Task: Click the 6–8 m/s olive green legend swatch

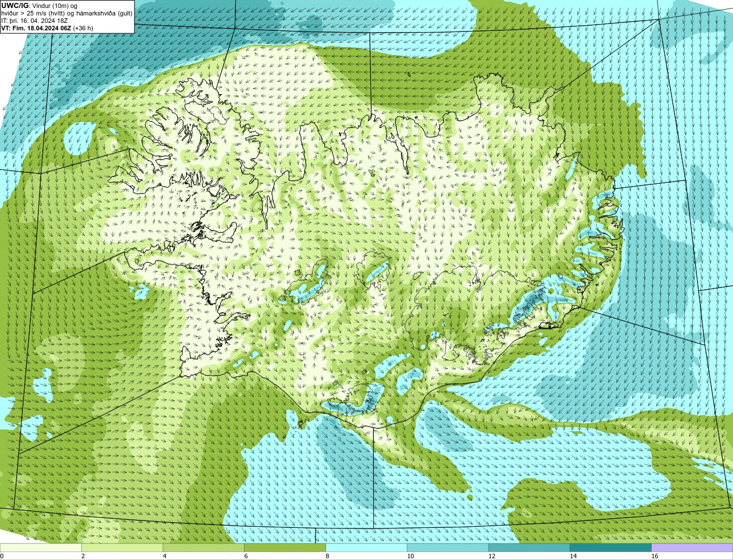Action: (285, 547)
